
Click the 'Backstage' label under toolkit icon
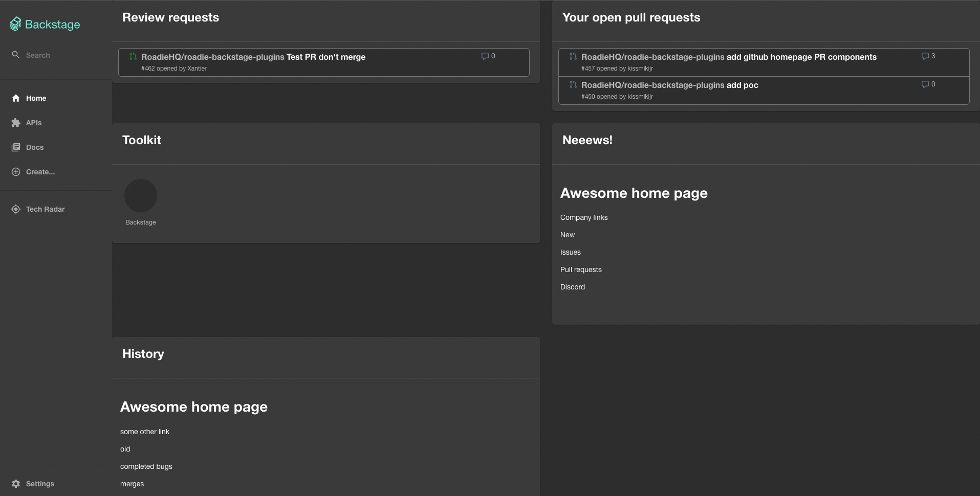pyautogui.click(x=141, y=222)
